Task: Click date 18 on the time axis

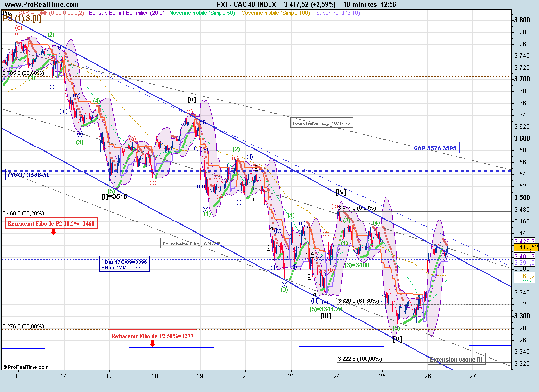Action: pyautogui.click(x=155, y=376)
